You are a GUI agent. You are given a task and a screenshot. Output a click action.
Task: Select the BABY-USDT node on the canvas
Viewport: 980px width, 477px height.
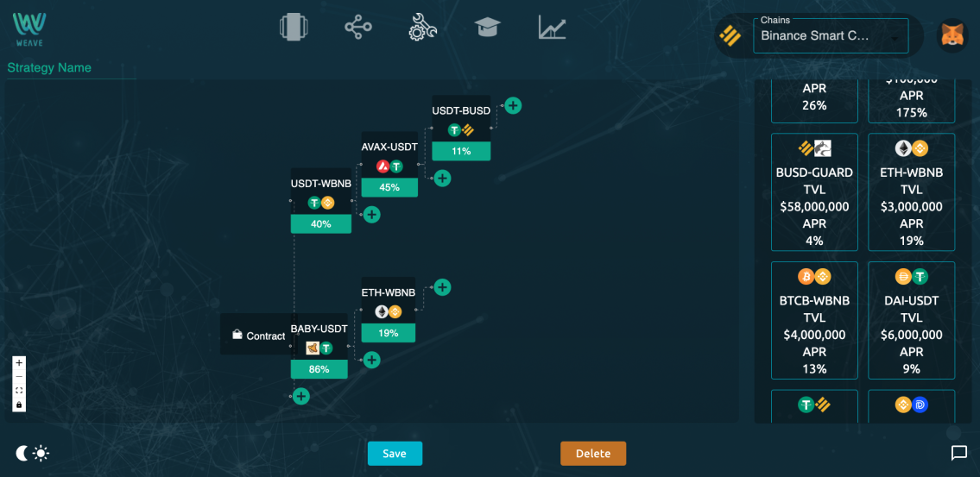pyautogui.click(x=319, y=345)
